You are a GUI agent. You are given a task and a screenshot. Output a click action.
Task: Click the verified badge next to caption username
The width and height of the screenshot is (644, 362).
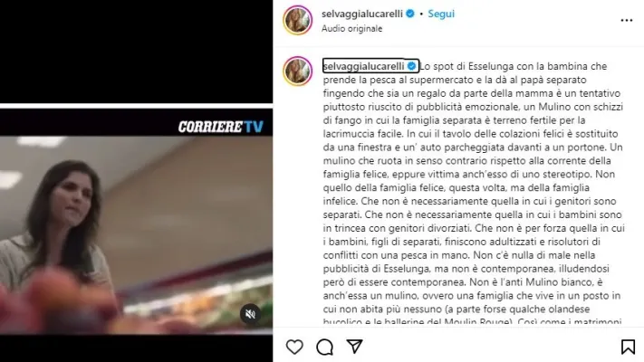(411, 66)
